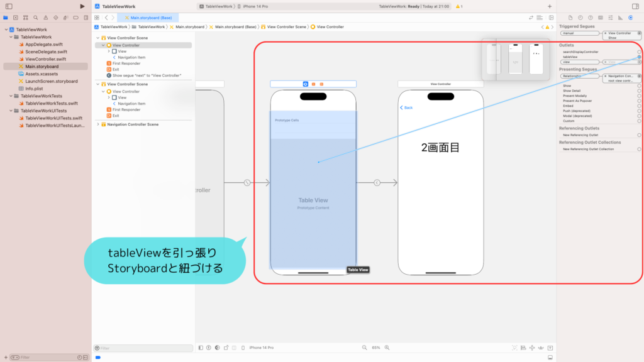The width and height of the screenshot is (644, 362).
Task: Go back in editor history
Action: [106, 18]
